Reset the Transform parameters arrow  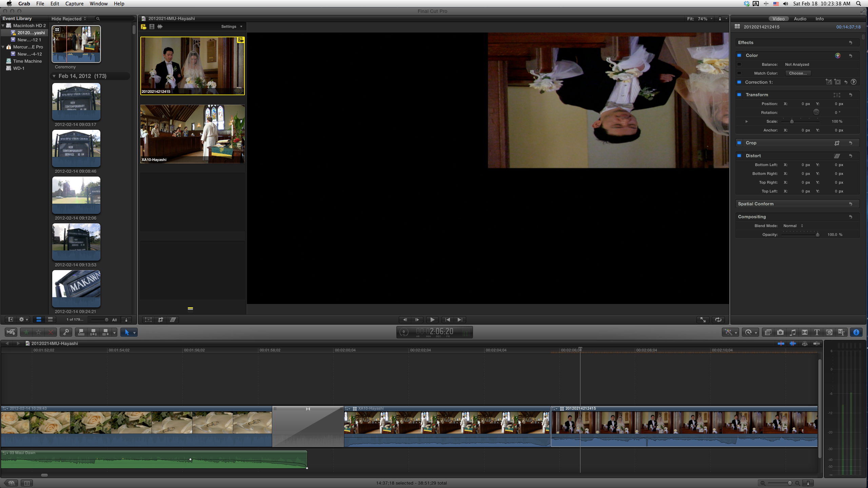[850, 95]
